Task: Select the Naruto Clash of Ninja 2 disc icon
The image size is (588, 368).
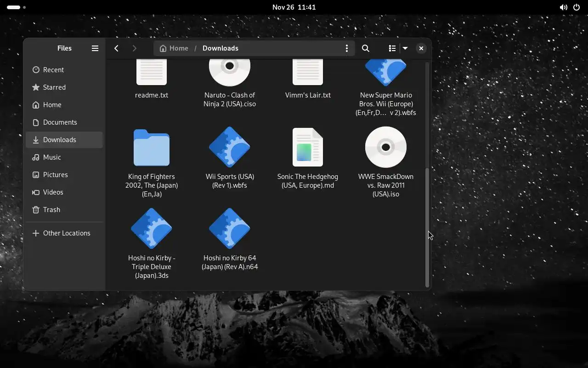Action: [230, 72]
